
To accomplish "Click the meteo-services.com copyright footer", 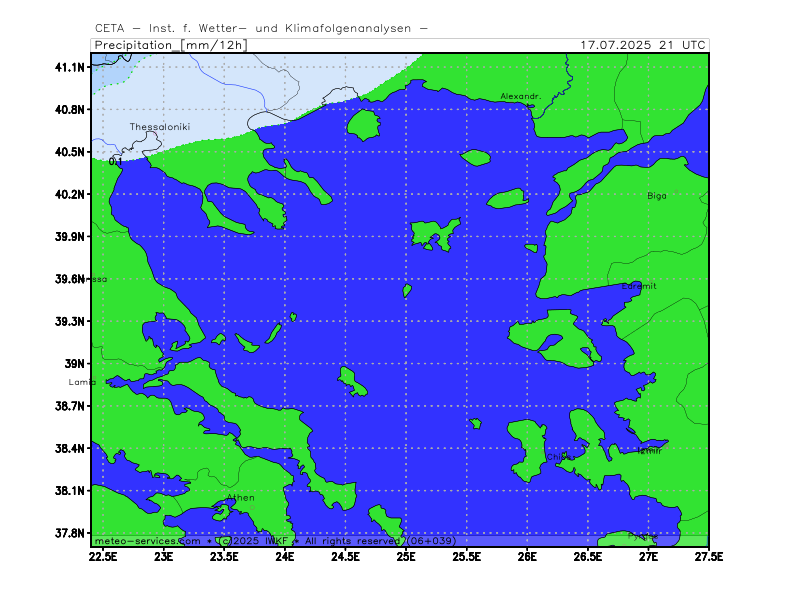I will (x=275, y=541).
